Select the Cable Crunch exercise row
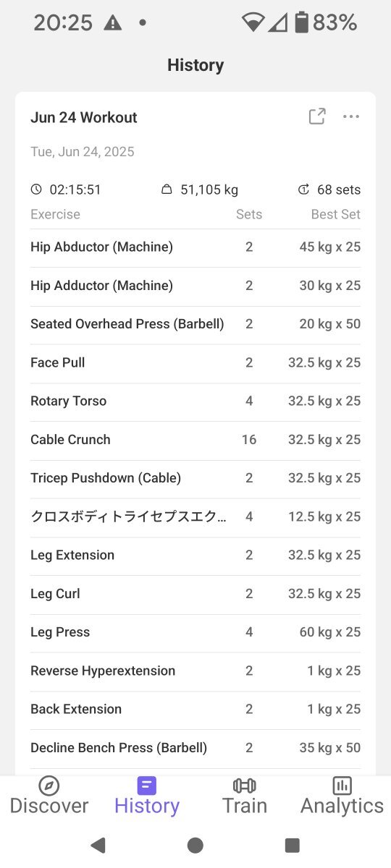The image size is (391, 868). pos(195,440)
